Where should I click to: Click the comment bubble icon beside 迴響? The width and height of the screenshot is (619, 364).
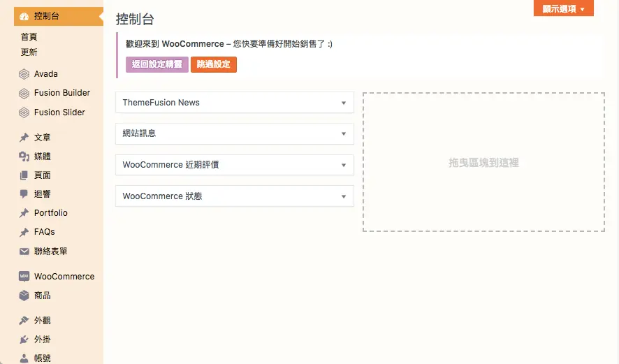coord(24,194)
